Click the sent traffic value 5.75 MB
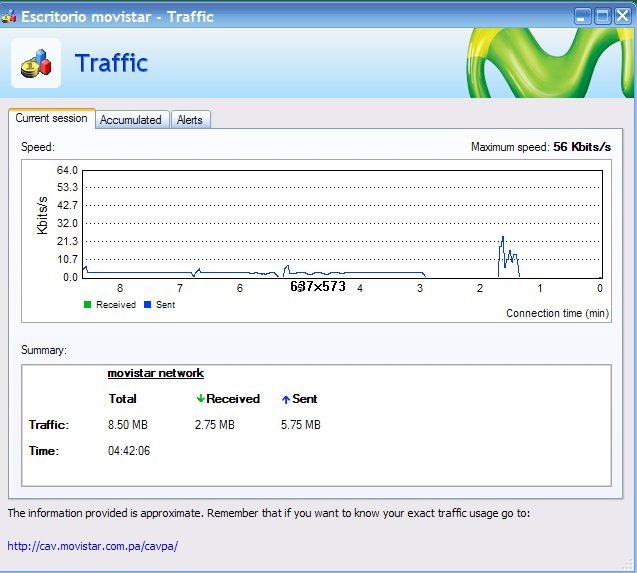The image size is (637, 573). [301, 425]
